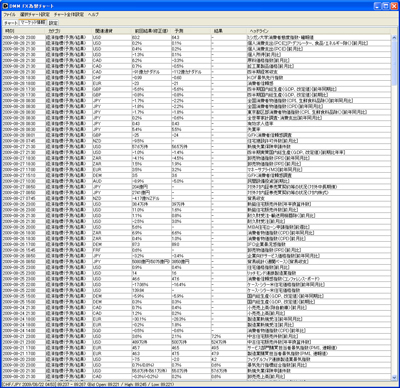
Task: Select the KOF景気先行指数 headline
Action: (x=265, y=78)
